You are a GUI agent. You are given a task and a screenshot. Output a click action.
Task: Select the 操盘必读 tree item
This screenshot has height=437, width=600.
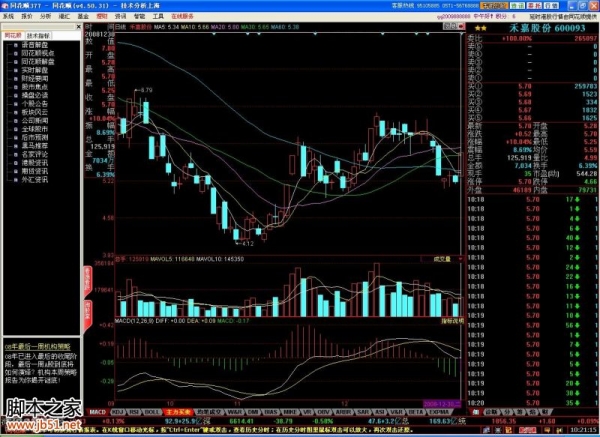point(34,95)
